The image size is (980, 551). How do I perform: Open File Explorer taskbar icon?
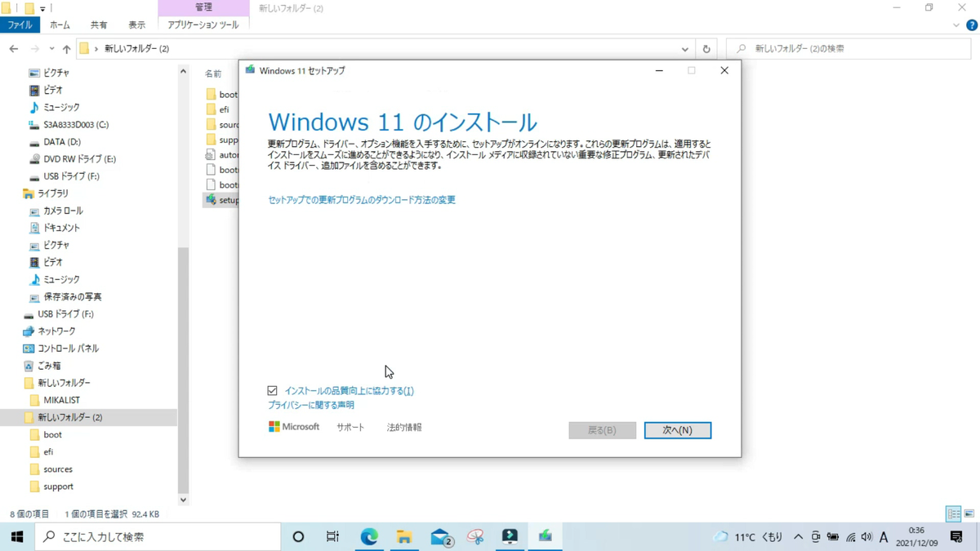click(404, 536)
